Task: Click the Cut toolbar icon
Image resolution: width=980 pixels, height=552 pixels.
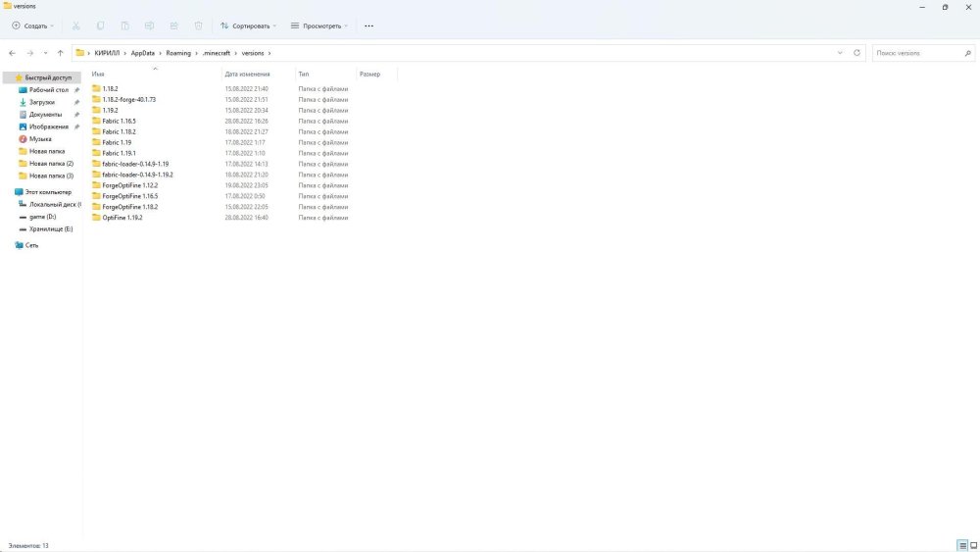Action: [75, 25]
